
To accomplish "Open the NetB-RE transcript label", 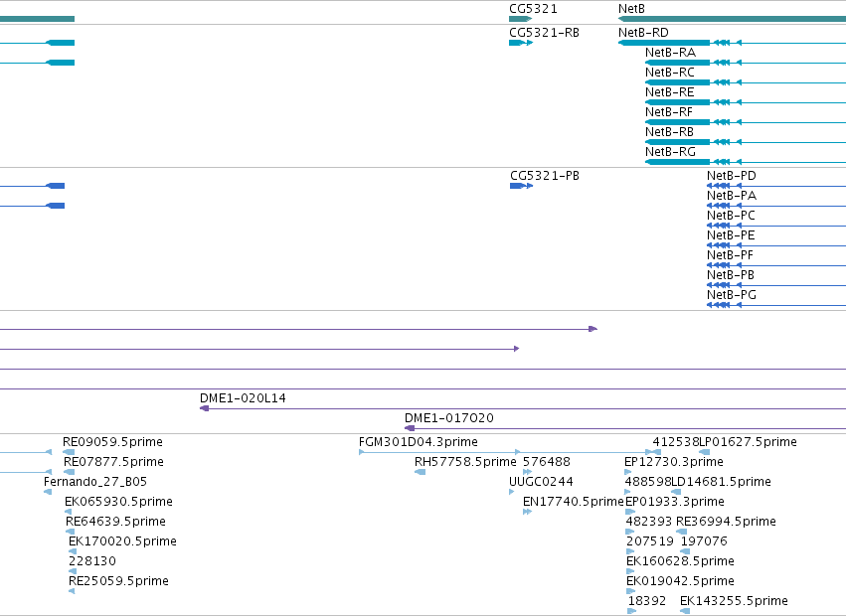I will click(670, 92).
